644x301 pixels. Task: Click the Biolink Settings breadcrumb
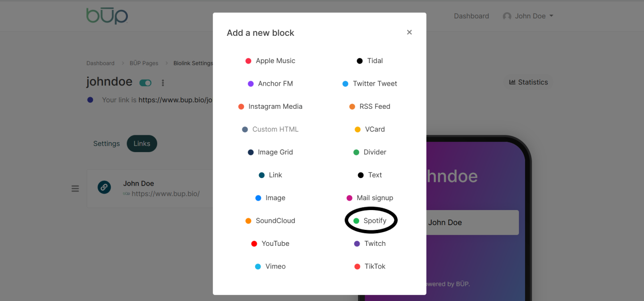click(x=193, y=63)
